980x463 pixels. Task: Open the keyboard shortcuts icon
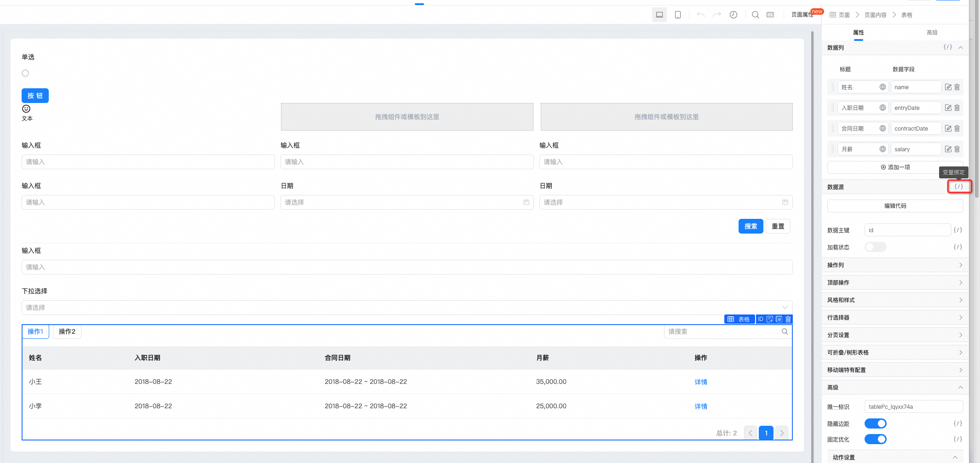[x=770, y=15]
